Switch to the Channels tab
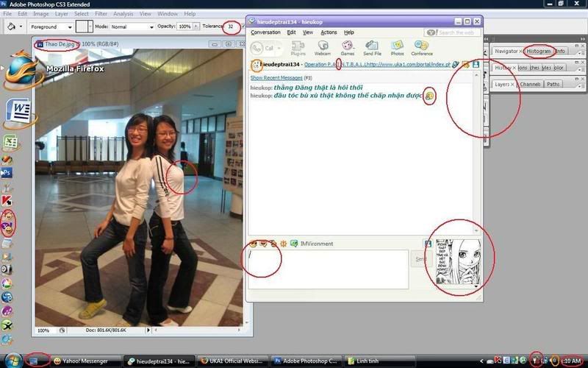 point(530,85)
